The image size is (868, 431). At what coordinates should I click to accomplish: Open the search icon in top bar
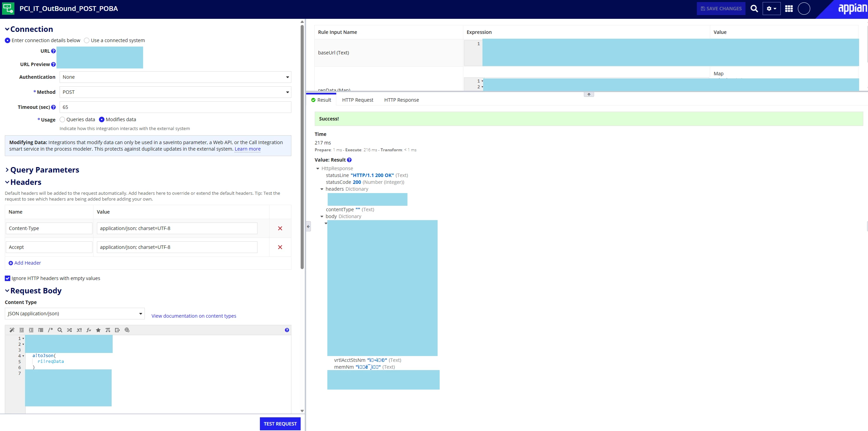click(754, 9)
